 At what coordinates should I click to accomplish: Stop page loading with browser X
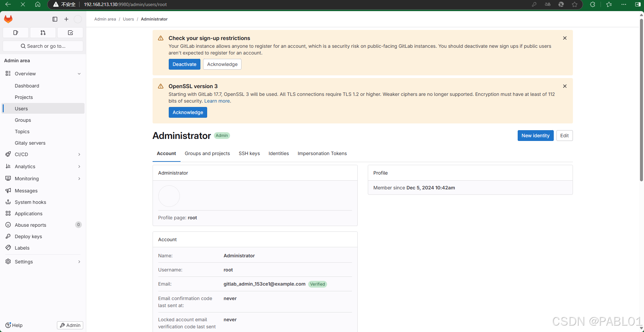[x=23, y=4]
